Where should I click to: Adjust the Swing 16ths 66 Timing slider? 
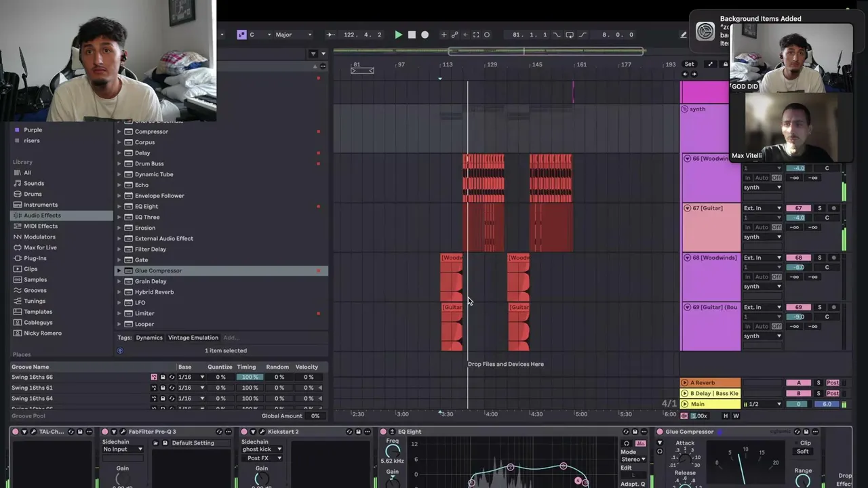250,378
